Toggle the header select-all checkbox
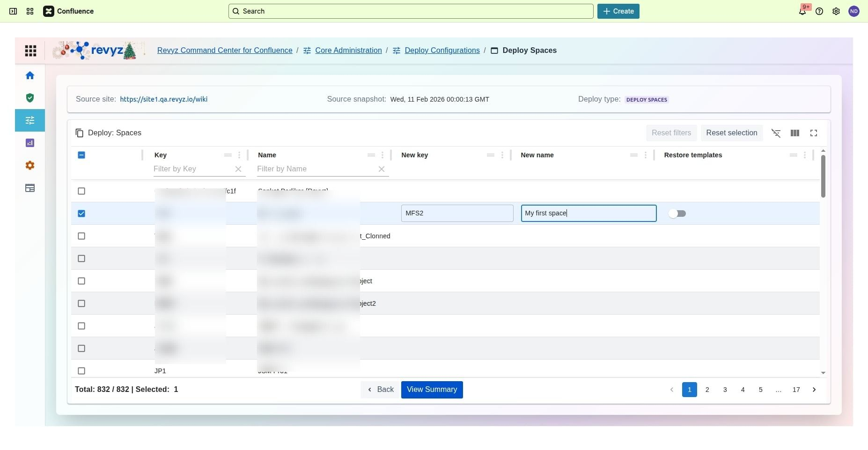 point(81,155)
